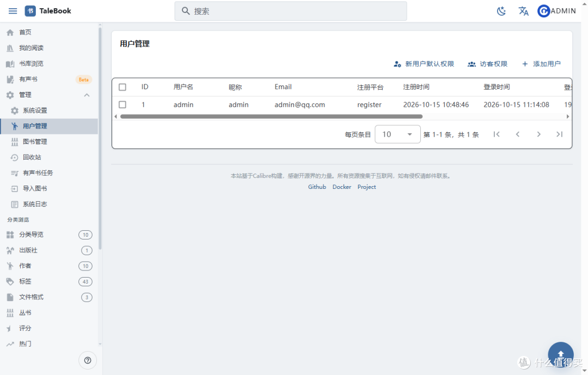Click the register platform cell

click(x=369, y=104)
